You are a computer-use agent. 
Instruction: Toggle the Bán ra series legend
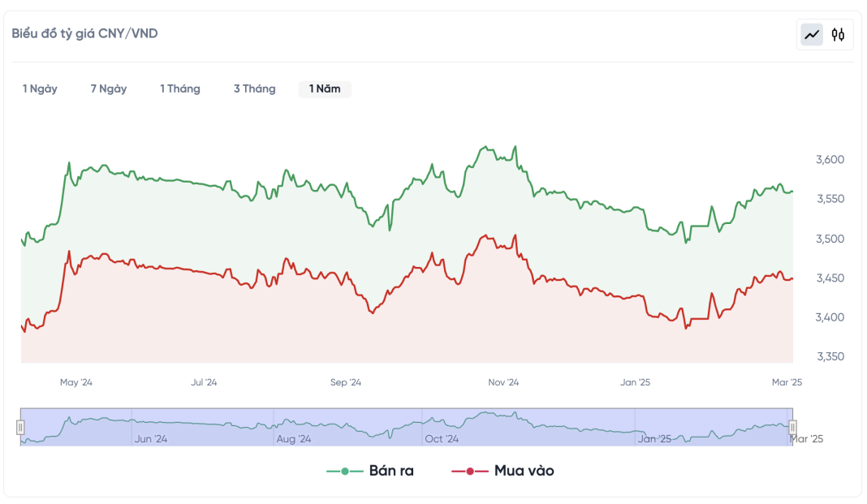coord(391,471)
